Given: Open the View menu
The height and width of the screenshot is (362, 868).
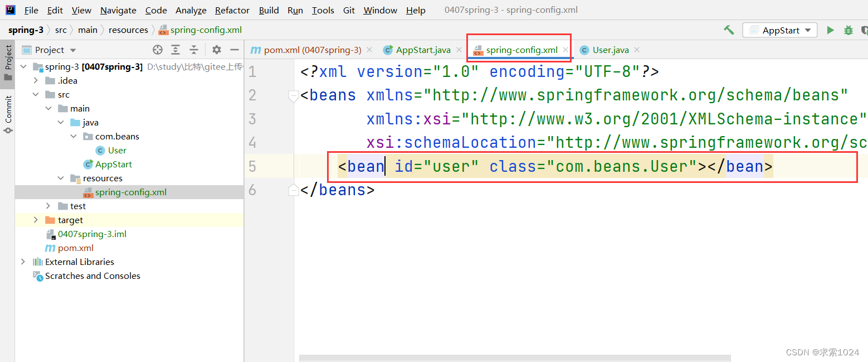Looking at the screenshot, I should tap(81, 10).
